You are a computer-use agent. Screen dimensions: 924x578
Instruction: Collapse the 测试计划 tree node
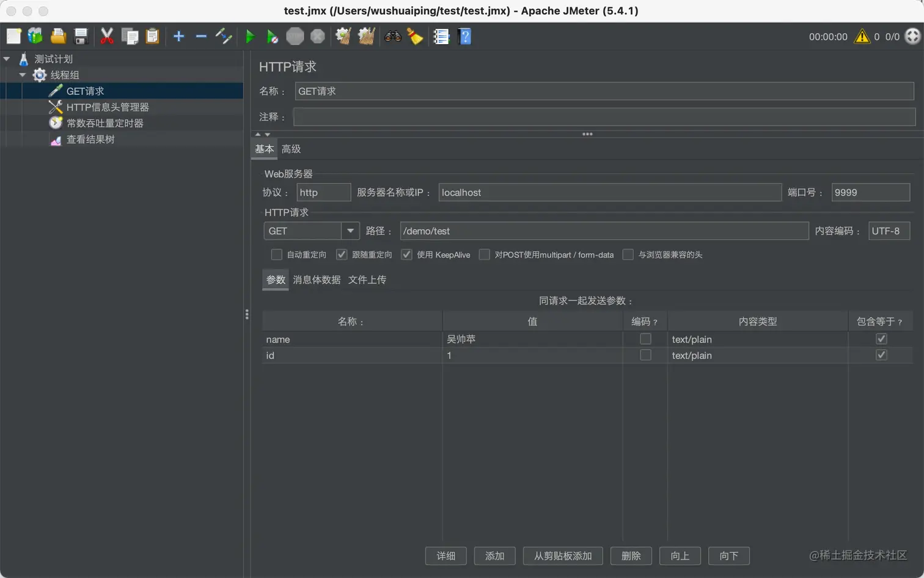point(7,59)
